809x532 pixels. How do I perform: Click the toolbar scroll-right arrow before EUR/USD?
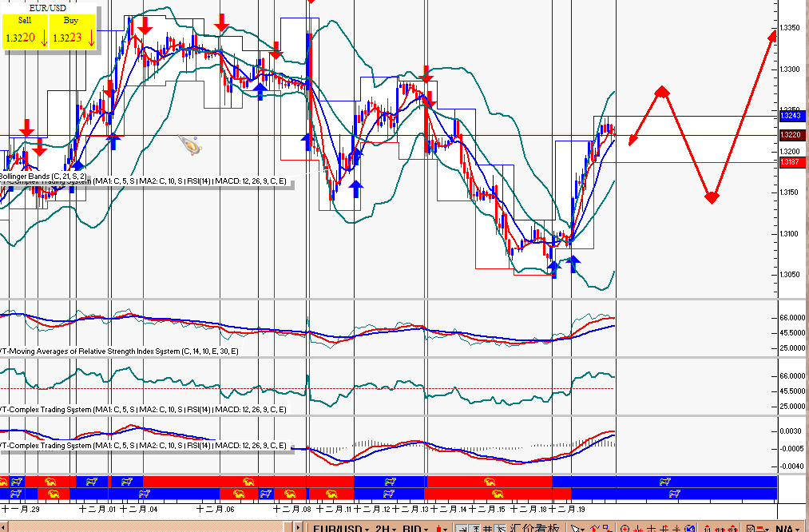[x=299, y=527]
